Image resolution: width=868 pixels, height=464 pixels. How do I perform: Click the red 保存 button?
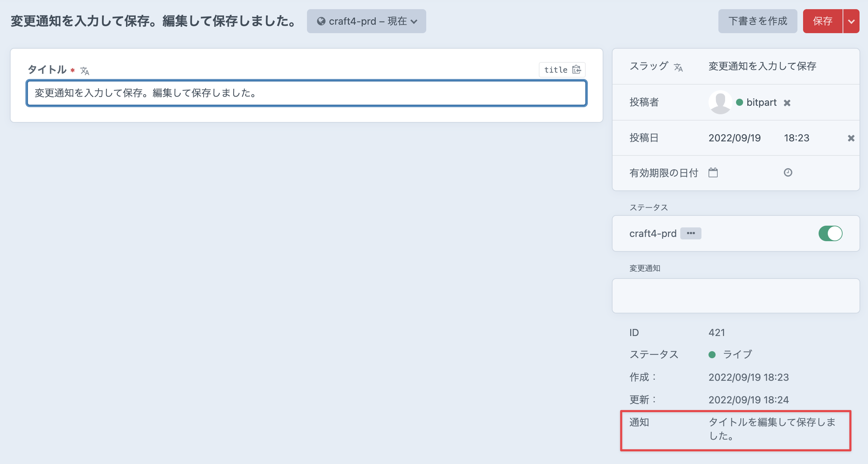[x=823, y=21]
